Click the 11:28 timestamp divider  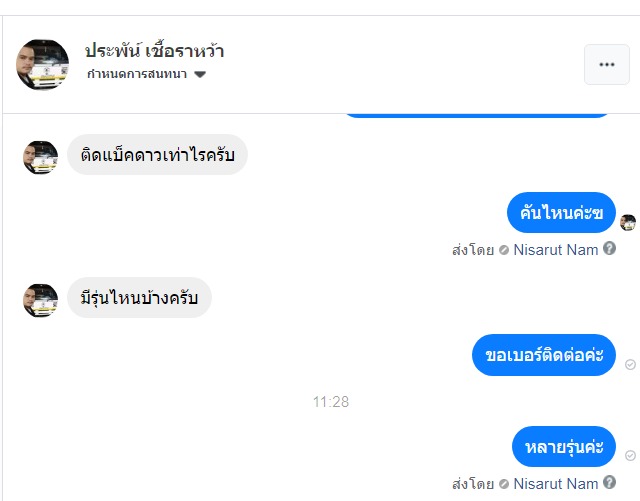(330, 402)
